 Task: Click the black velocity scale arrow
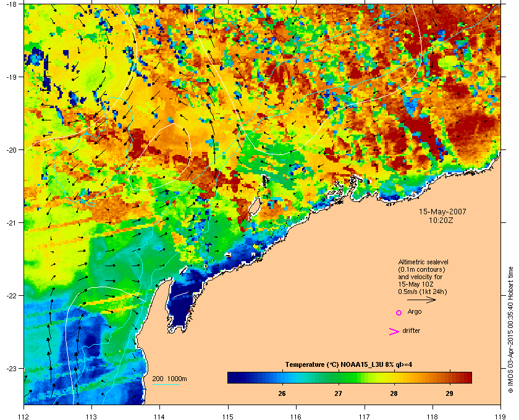click(x=421, y=300)
